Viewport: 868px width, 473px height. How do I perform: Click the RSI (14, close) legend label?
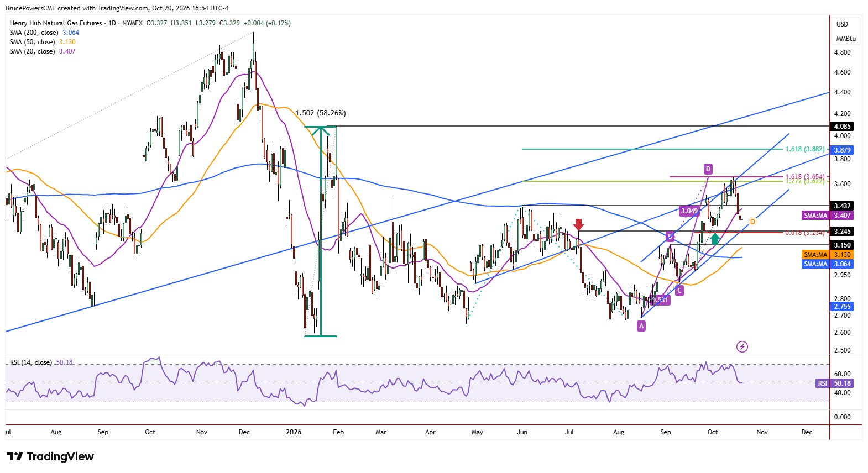pyautogui.click(x=31, y=362)
